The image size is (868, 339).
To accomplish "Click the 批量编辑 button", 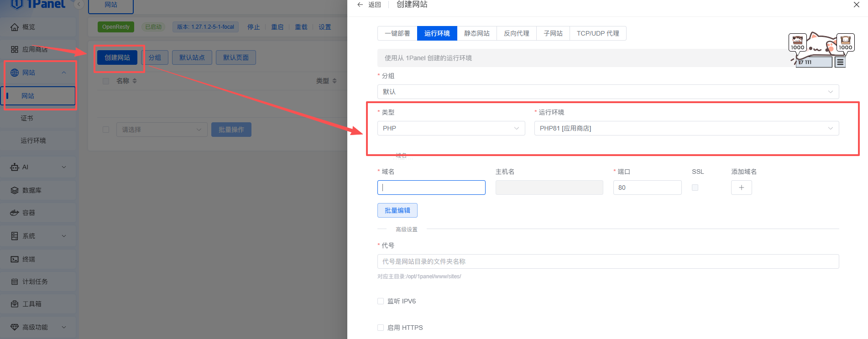I will pos(397,210).
